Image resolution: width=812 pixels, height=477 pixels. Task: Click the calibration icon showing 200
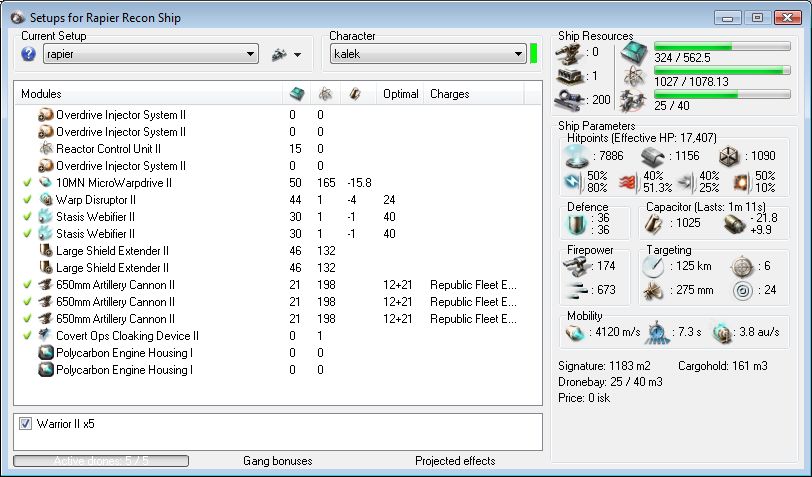point(569,99)
